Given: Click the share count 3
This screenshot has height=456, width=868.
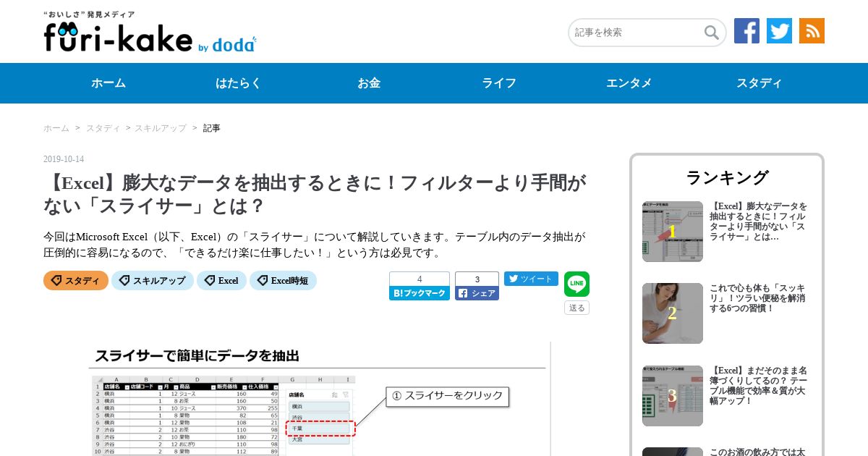Looking at the screenshot, I should 477,279.
